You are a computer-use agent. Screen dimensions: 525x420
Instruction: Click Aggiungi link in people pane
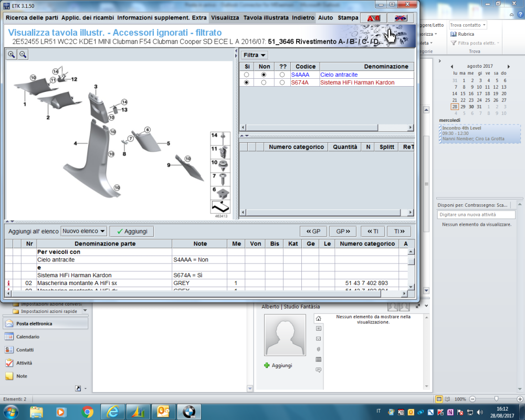tap(278, 365)
